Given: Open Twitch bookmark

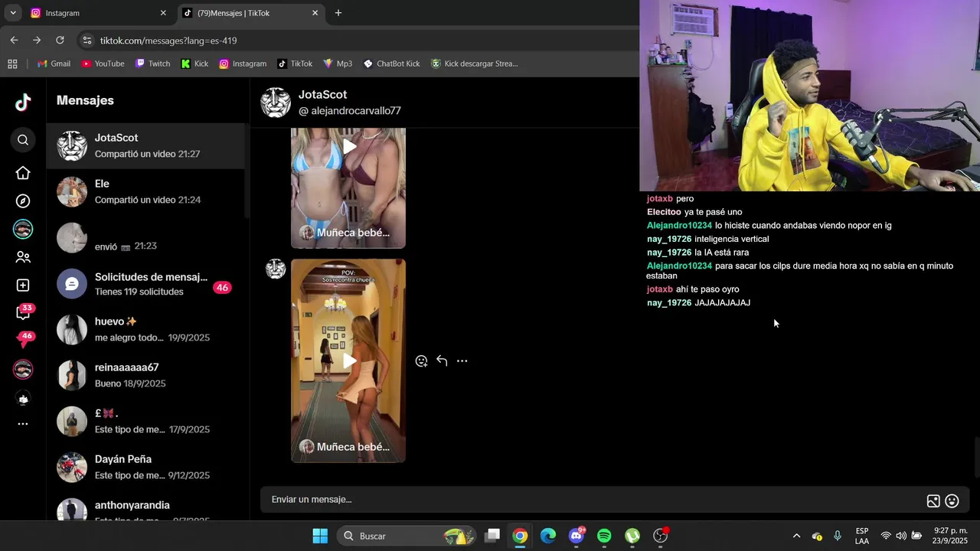Looking at the screenshot, I should (x=152, y=64).
